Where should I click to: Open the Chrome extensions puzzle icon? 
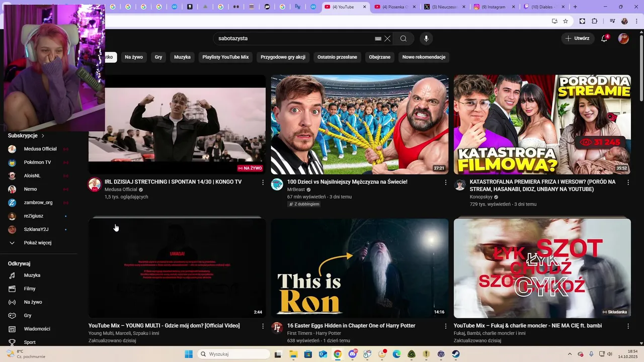(x=595, y=21)
